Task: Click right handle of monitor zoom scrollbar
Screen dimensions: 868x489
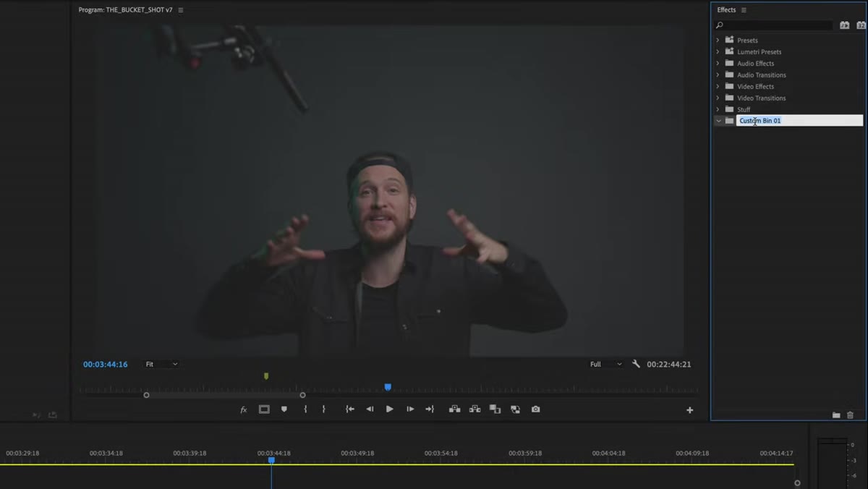Action: 302,395
